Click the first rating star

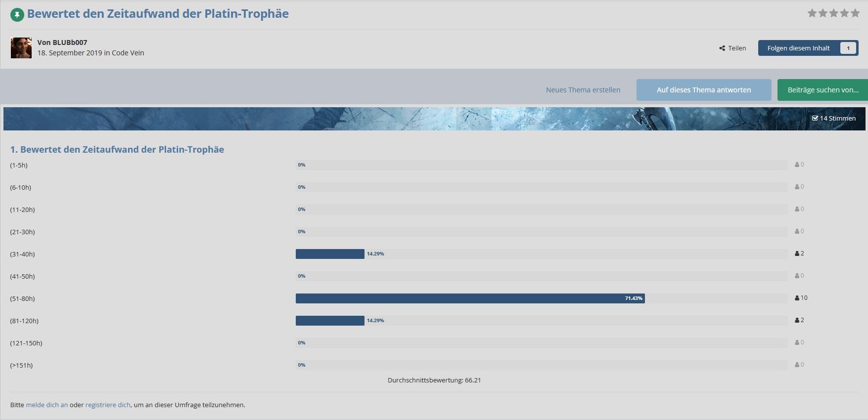coord(812,13)
